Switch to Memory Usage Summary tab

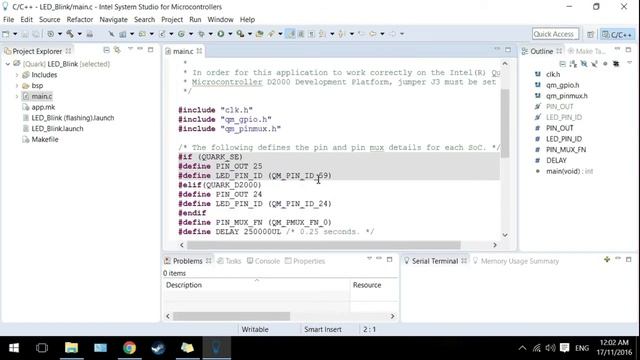coord(516,261)
